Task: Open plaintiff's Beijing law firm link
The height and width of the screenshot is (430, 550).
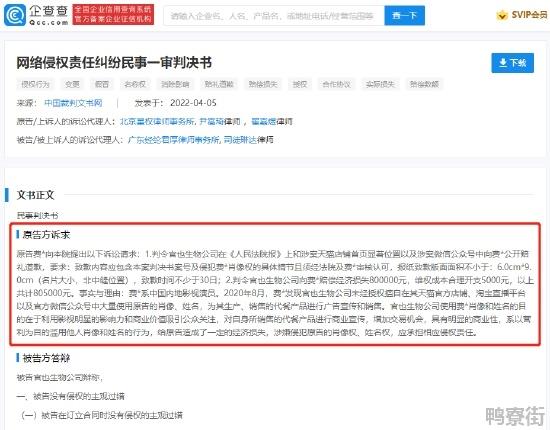Action: [x=157, y=121]
